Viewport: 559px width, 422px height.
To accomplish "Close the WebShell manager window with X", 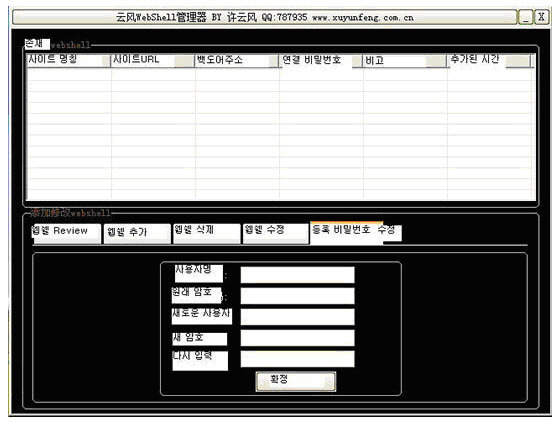I will tap(542, 17).
